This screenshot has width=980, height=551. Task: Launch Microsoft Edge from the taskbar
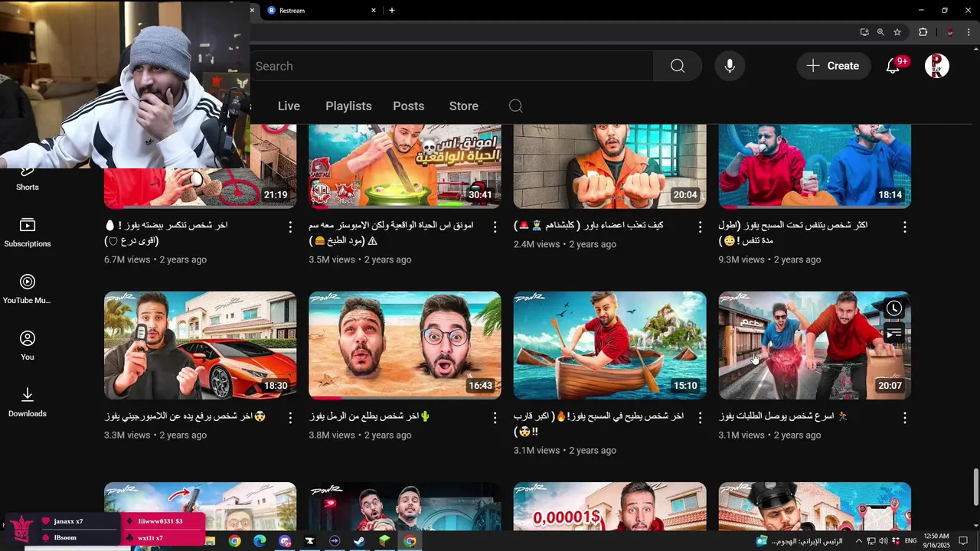point(260,541)
